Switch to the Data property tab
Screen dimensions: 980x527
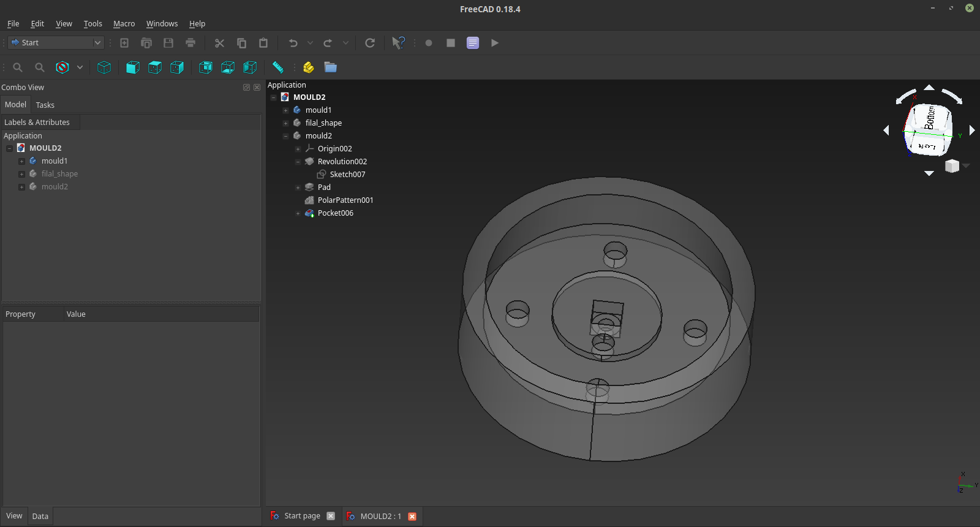[x=40, y=516]
